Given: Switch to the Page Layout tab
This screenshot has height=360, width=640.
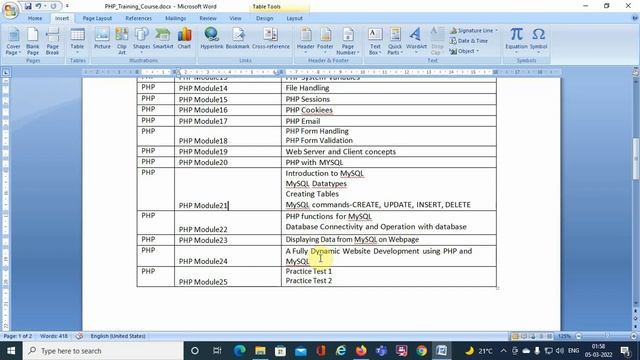Looking at the screenshot, I should point(97,18).
